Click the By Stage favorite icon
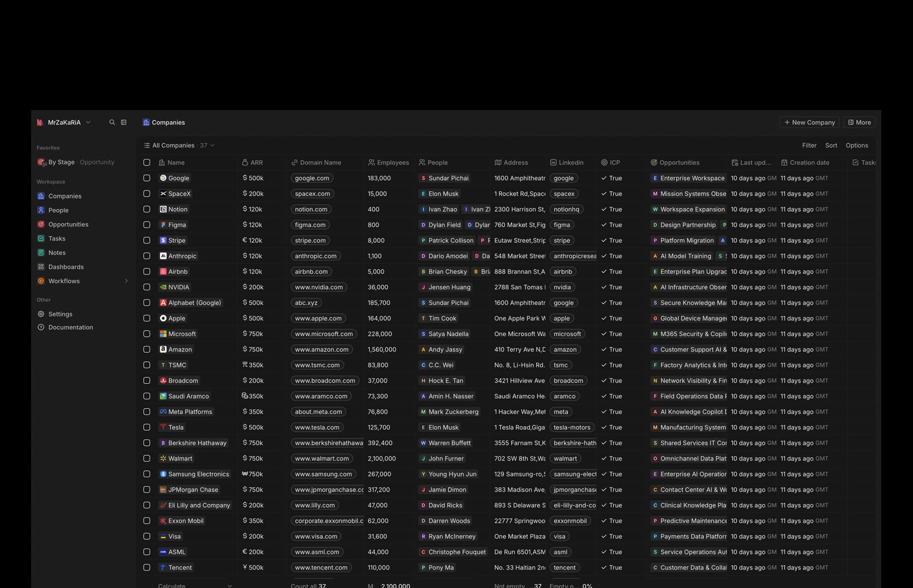This screenshot has width=913, height=588. click(x=41, y=162)
